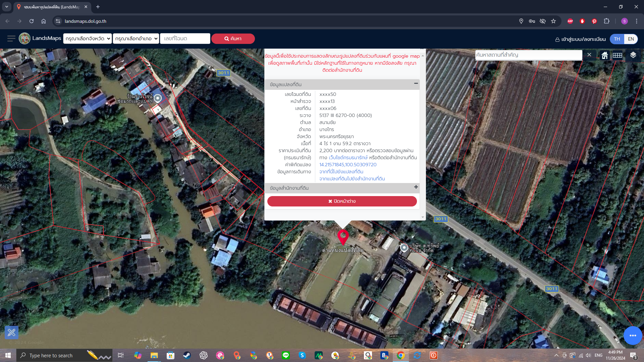Viewport: 644px width, 362px height.
Task: Open the LandsMaps hamburger menu
Action: click(11, 39)
